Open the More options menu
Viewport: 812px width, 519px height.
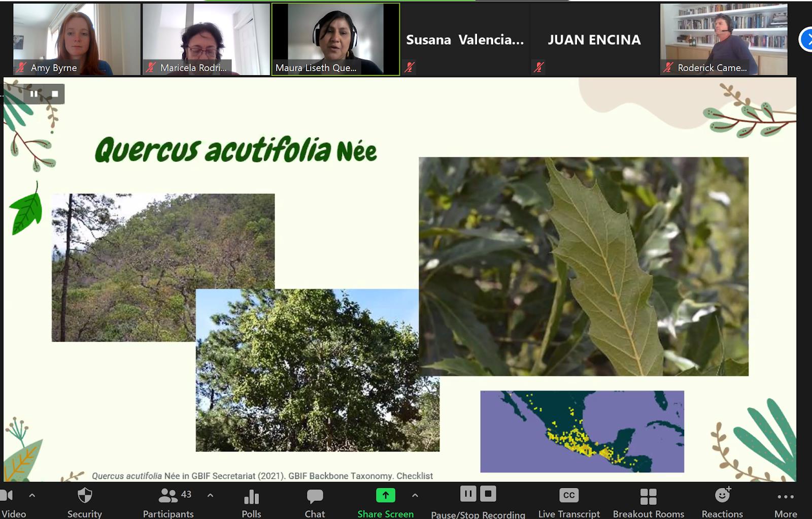tap(785, 497)
